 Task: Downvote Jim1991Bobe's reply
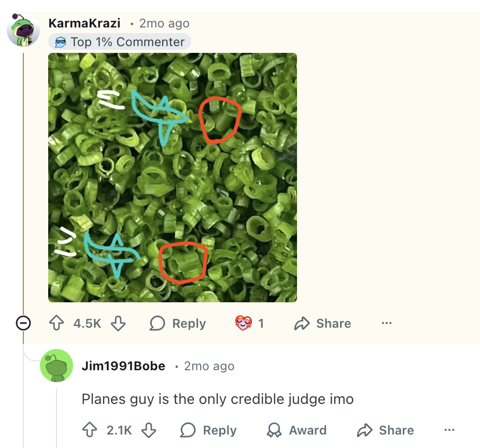point(149,430)
